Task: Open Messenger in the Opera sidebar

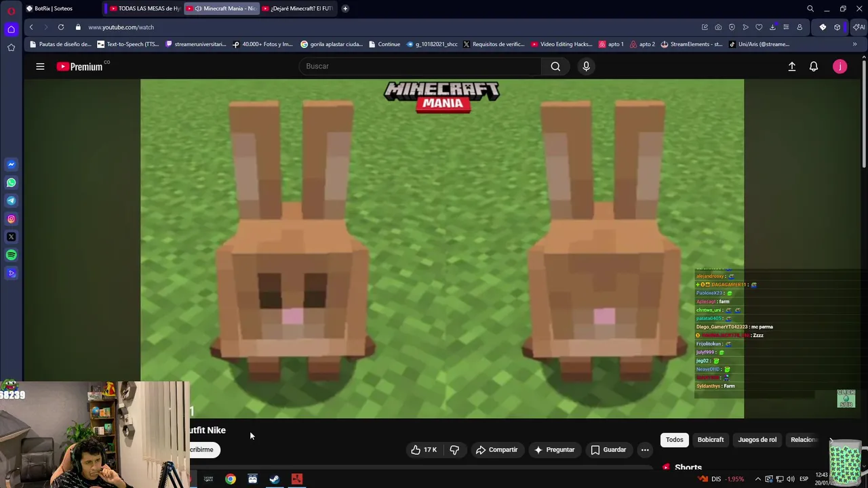Action: pos(11,165)
